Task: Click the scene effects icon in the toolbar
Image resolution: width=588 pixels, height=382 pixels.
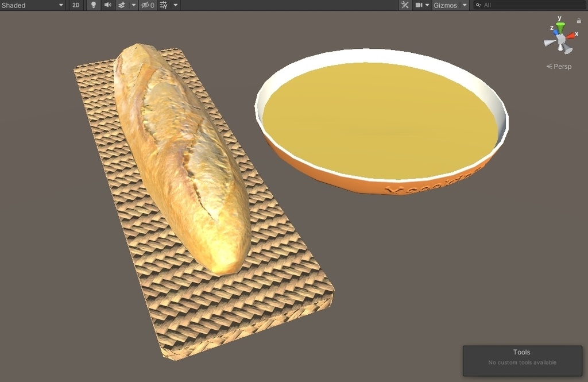Action: (x=122, y=5)
